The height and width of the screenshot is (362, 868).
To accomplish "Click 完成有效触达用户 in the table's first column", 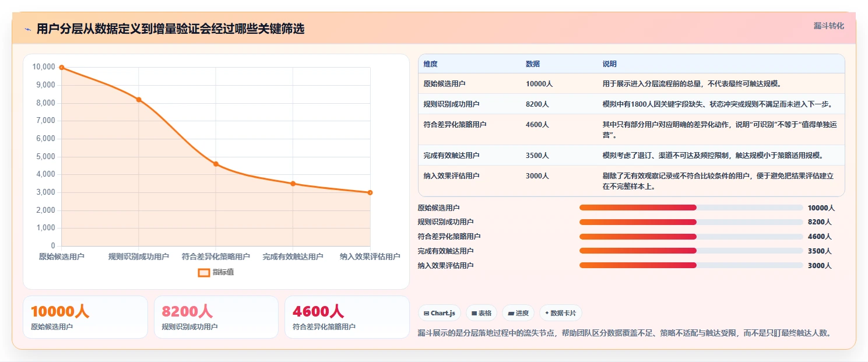I will point(451,156).
